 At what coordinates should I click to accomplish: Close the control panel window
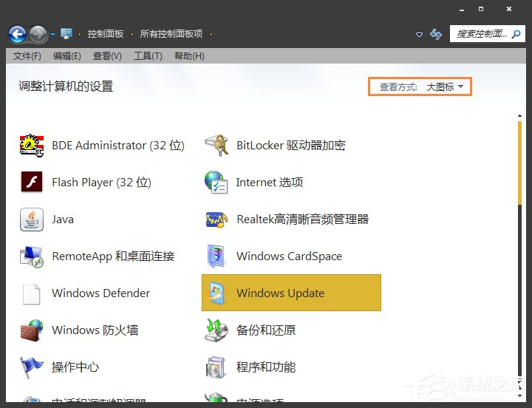tap(509, 9)
